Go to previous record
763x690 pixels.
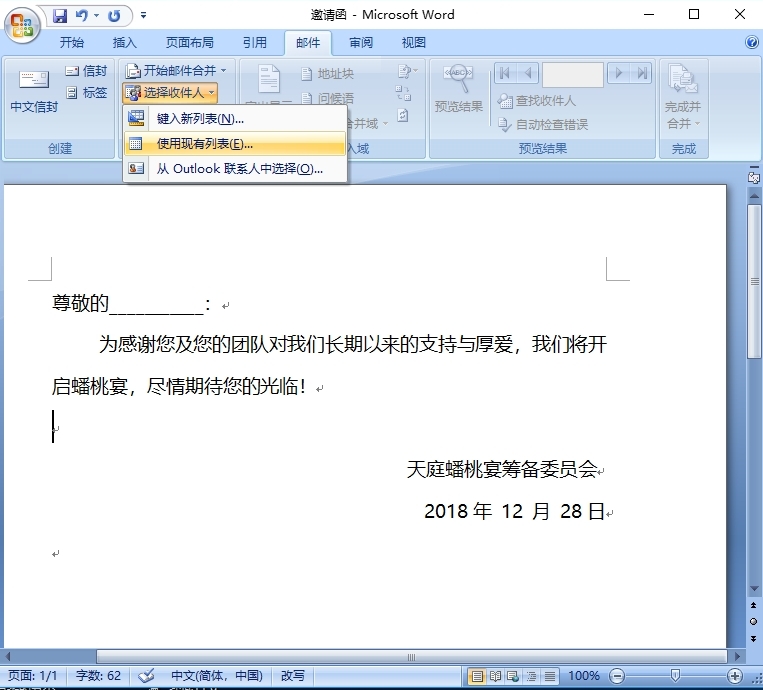point(528,73)
